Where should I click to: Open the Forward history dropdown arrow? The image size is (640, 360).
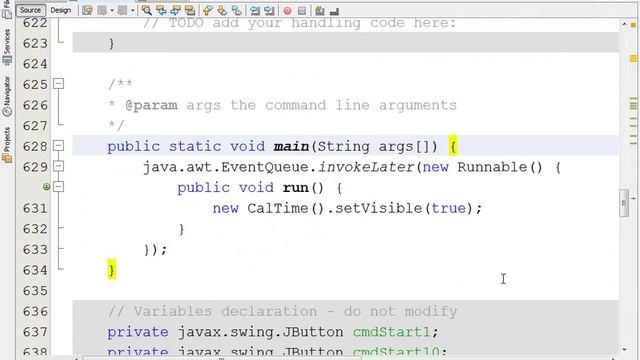(x=133, y=11)
